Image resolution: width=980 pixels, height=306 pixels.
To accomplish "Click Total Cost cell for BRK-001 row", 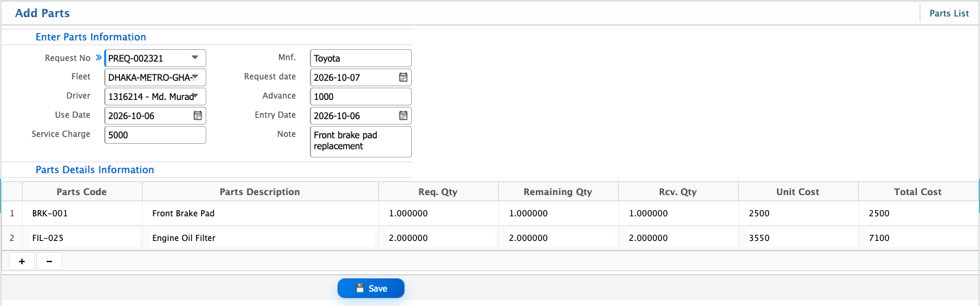I will click(x=918, y=214).
